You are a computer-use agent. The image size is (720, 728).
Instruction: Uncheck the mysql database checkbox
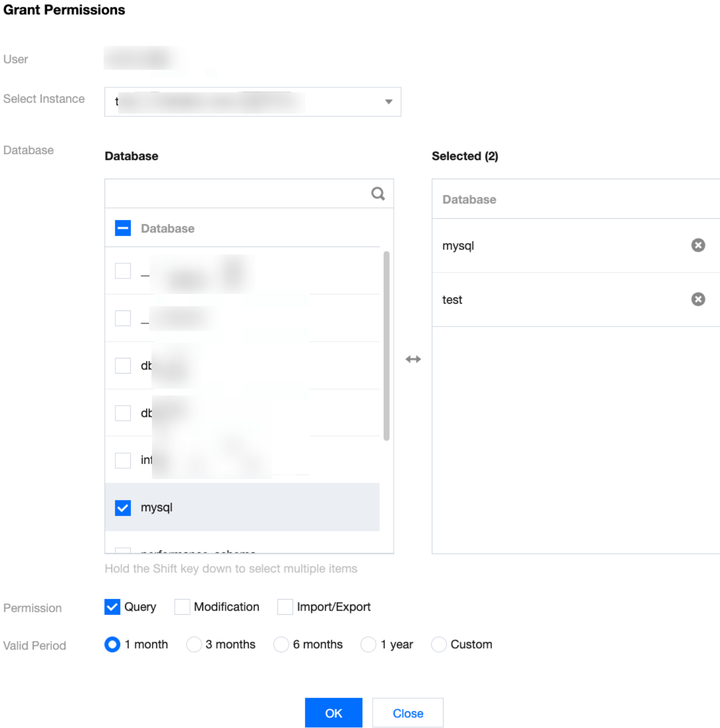point(123,508)
